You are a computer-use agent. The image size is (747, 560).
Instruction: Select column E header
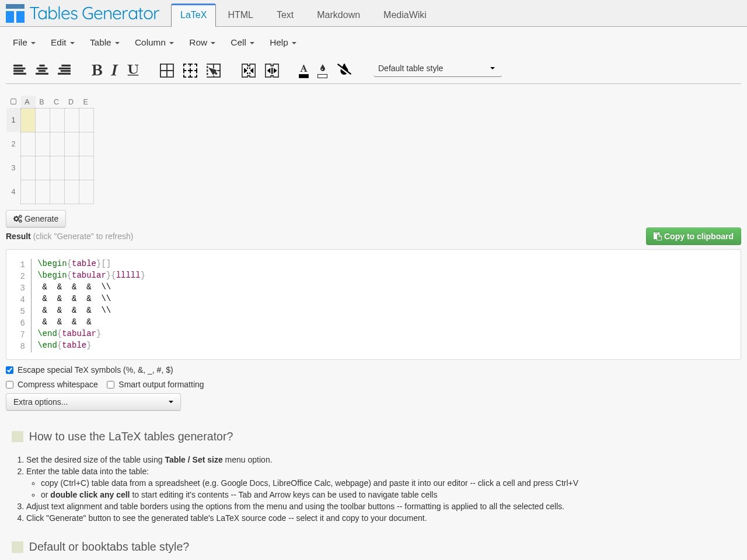pos(86,101)
